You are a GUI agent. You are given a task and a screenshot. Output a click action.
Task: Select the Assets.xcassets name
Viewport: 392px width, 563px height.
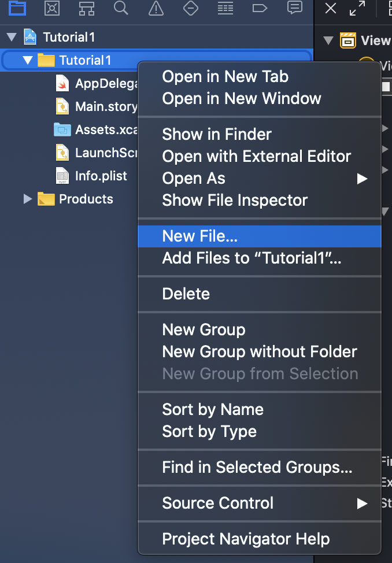click(106, 129)
